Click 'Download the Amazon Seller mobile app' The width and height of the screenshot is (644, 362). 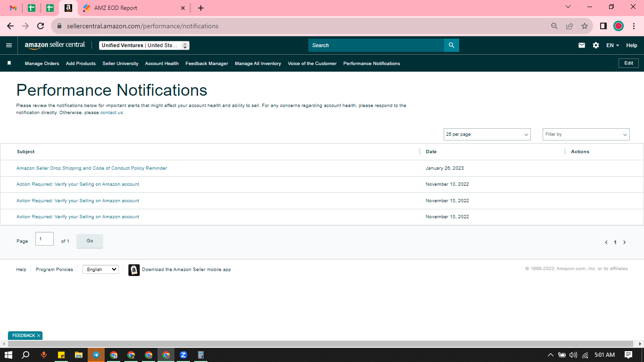186,270
